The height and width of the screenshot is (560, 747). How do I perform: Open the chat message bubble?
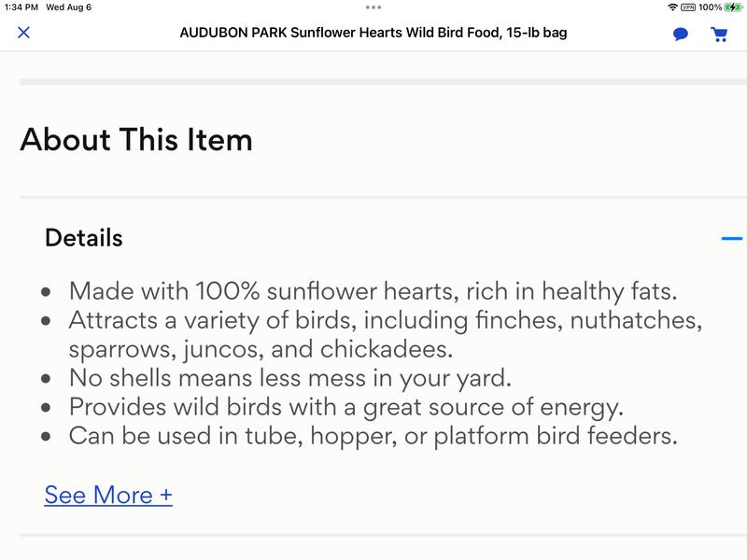[x=680, y=34]
